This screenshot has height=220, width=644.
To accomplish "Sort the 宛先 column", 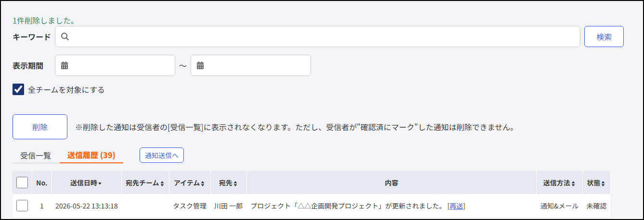I will pyautogui.click(x=235, y=183).
